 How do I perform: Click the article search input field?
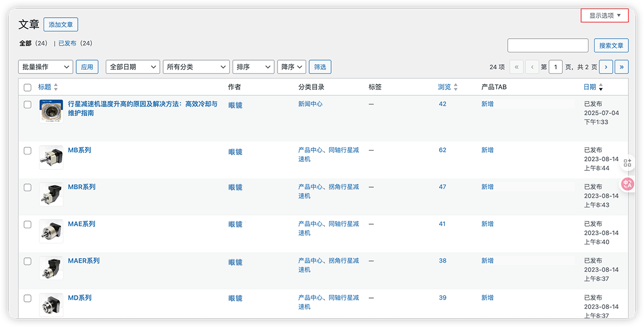pyautogui.click(x=547, y=46)
